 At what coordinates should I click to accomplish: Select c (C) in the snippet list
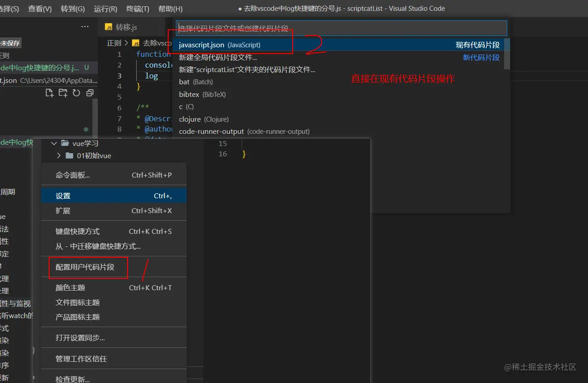(x=338, y=107)
